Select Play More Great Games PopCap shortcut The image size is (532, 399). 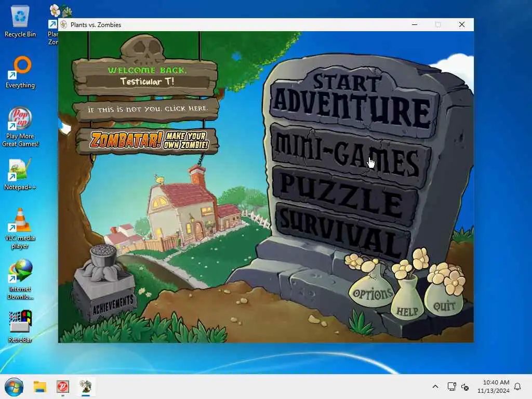[20, 127]
